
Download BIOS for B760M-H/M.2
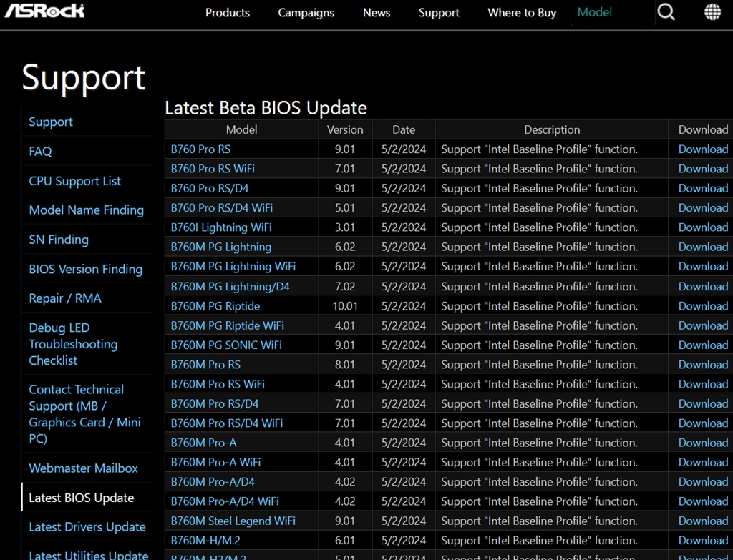pos(703,541)
